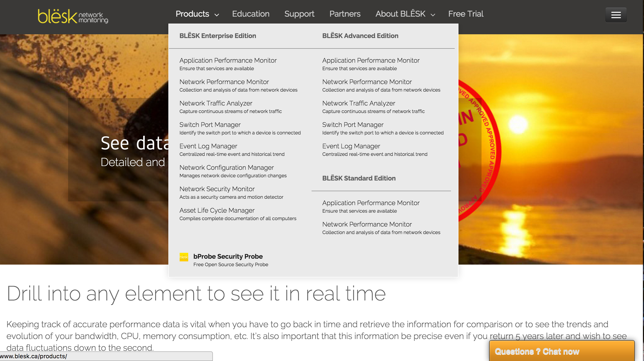Open Enterprise Network Traffic Analyzer
This screenshot has height=361, width=644.
216,103
